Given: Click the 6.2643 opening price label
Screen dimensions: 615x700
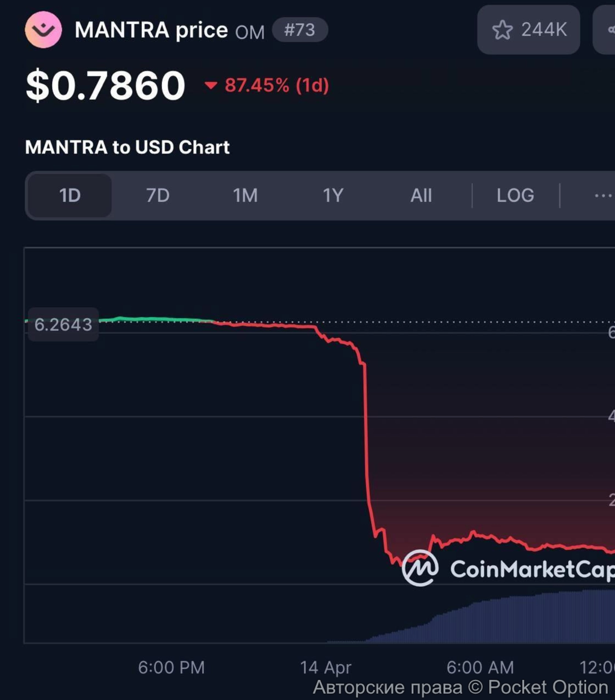Looking at the screenshot, I should click(63, 325).
